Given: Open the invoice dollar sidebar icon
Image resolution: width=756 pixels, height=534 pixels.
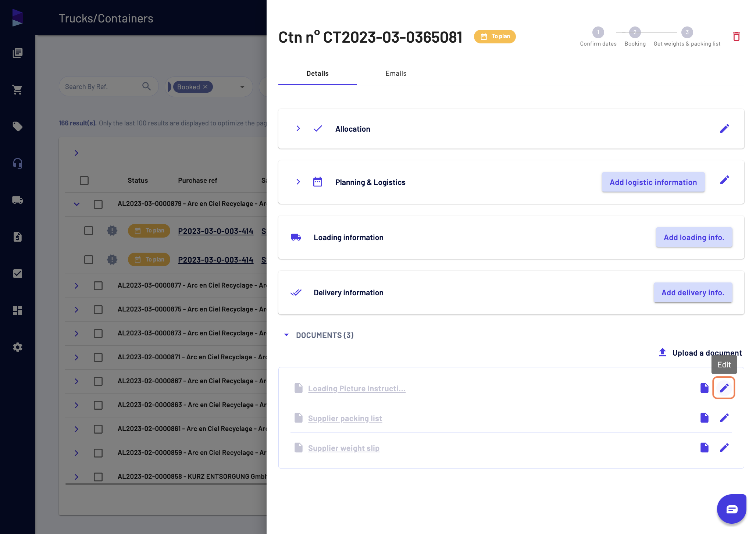Looking at the screenshot, I should pos(17,237).
